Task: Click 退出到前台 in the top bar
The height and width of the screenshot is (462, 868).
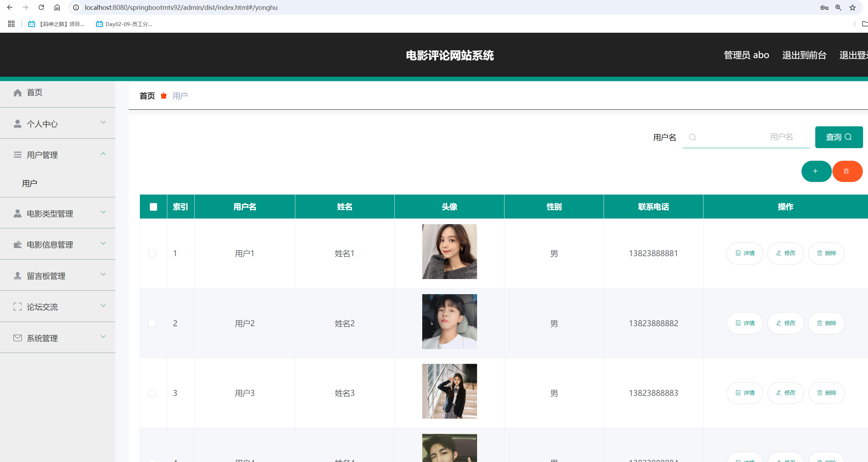Action: (x=804, y=55)
